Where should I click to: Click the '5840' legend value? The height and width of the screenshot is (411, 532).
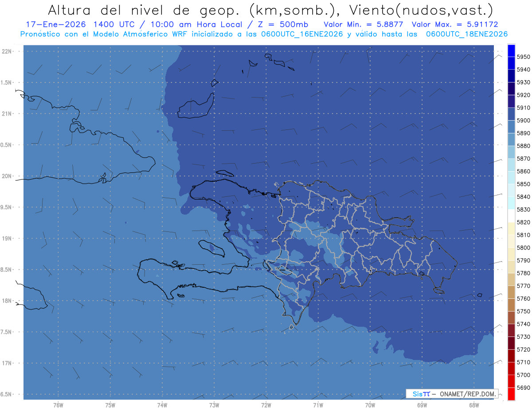[524, 197]
